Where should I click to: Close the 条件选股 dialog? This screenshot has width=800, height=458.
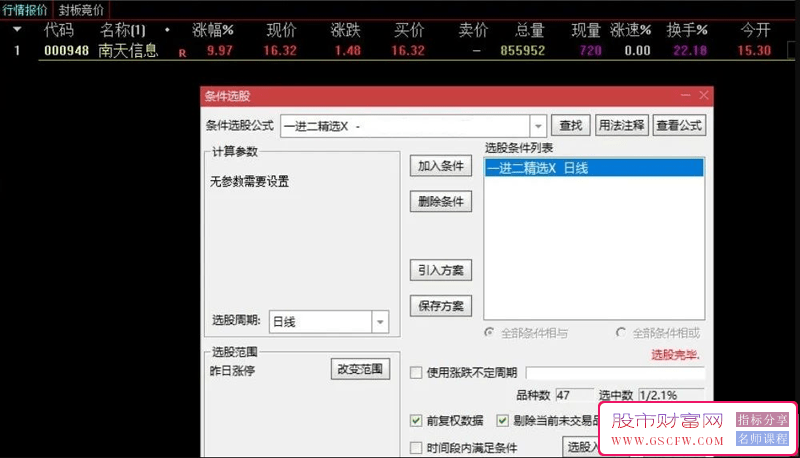tap(704, 95)
